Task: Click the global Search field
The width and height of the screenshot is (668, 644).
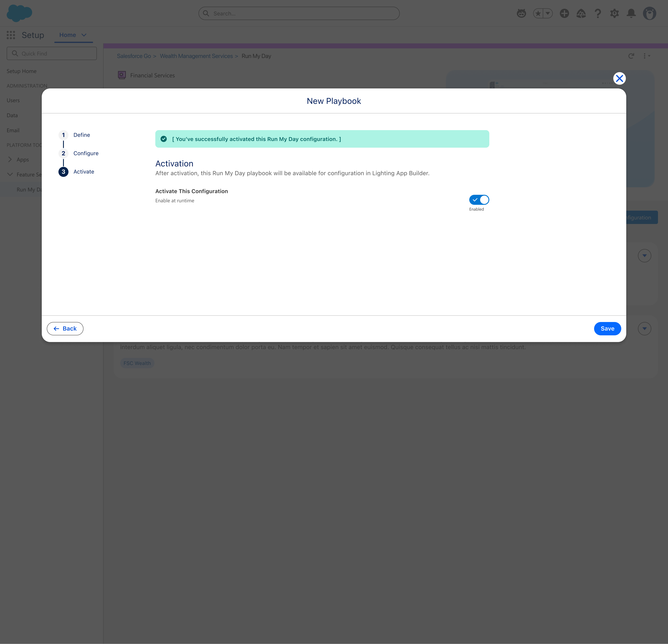Action: 299,14
